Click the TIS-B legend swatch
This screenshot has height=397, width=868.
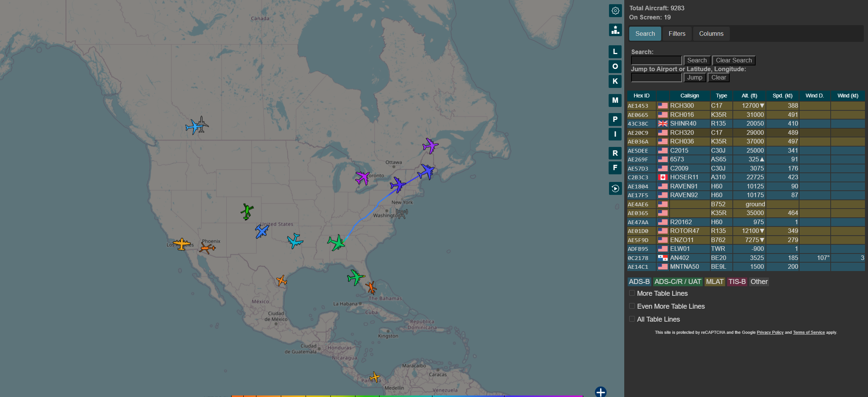[x=737, y=282]
